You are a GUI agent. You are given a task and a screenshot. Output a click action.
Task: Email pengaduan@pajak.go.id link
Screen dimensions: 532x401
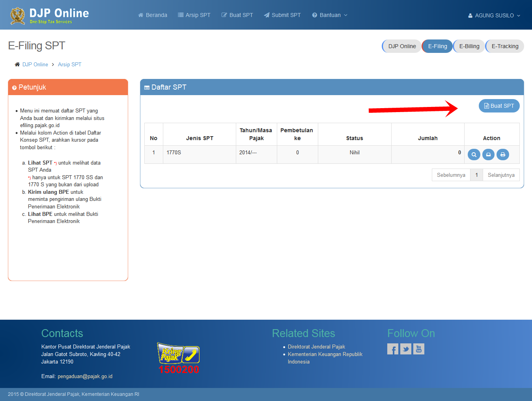click(85, 376)
